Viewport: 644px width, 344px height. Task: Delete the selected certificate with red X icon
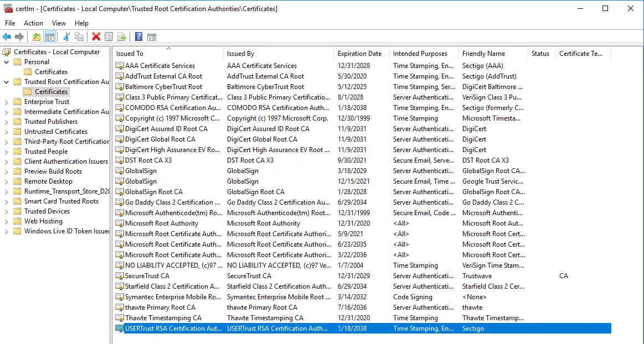pyautogui.click(x=96, y=37)
